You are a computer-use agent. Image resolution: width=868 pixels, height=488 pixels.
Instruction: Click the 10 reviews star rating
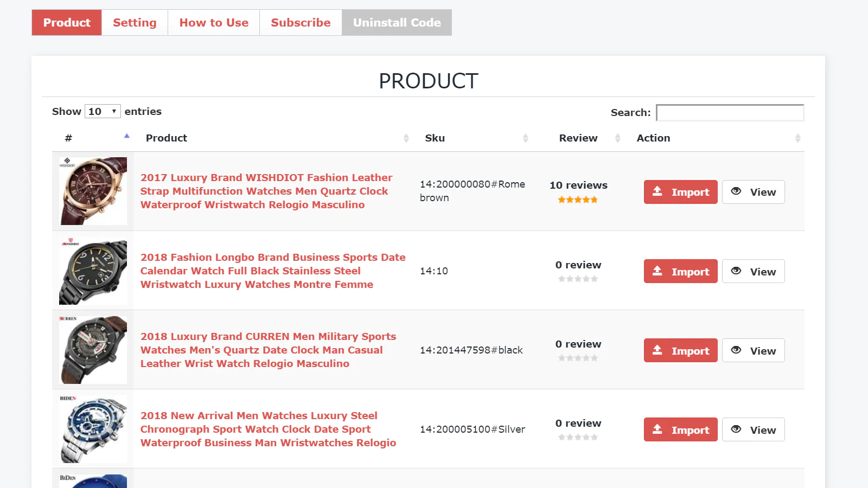[578, 200]
